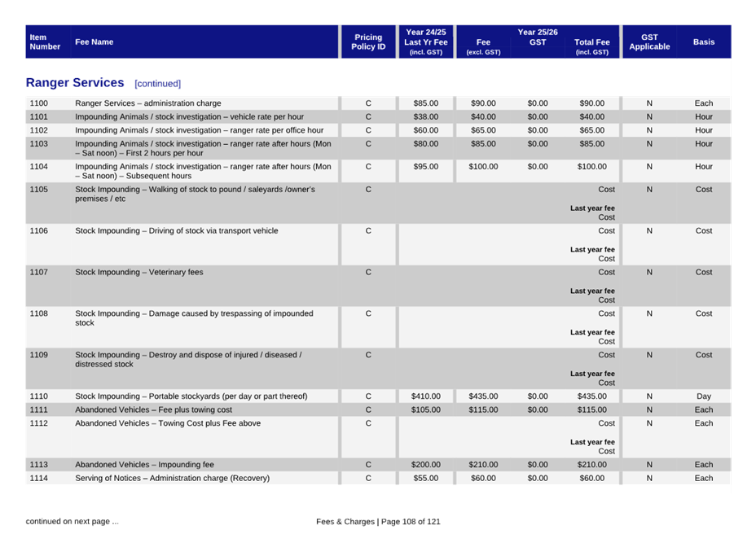Click the 'Item Number' column header

point(45,42)
